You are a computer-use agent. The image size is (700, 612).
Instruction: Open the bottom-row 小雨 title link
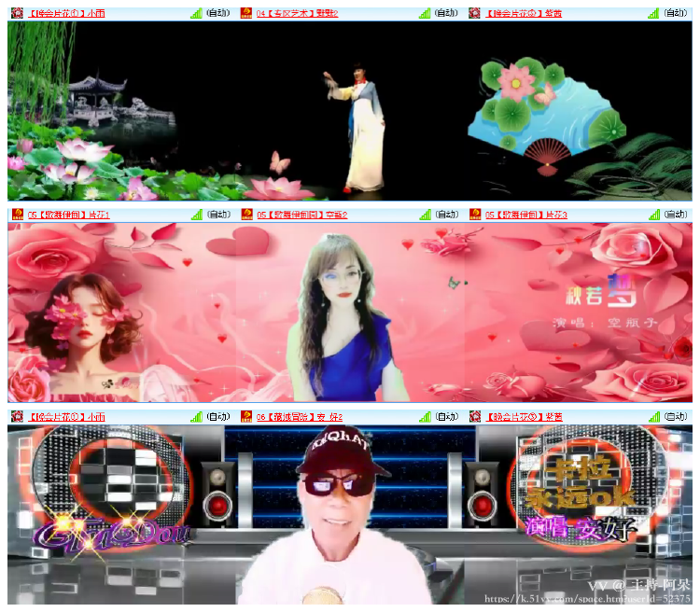click(x=67, y=417)
